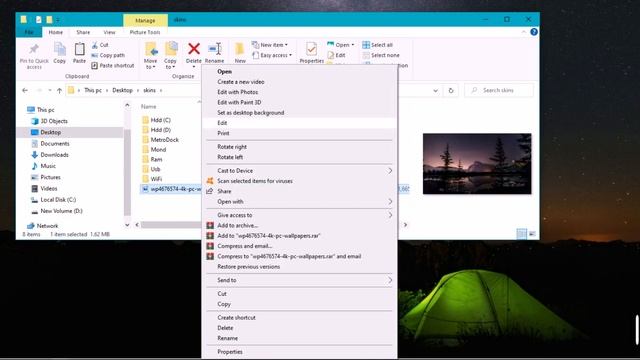Viewport: 640px width, 360px height.
Task: Expand the Cast to Device submenu
Action: point(390,171)
